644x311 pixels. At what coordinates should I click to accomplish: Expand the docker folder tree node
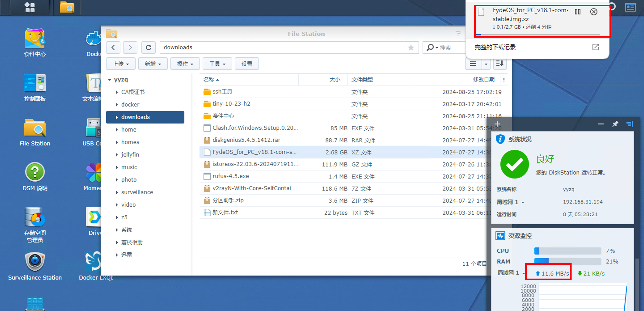[117, 104]
